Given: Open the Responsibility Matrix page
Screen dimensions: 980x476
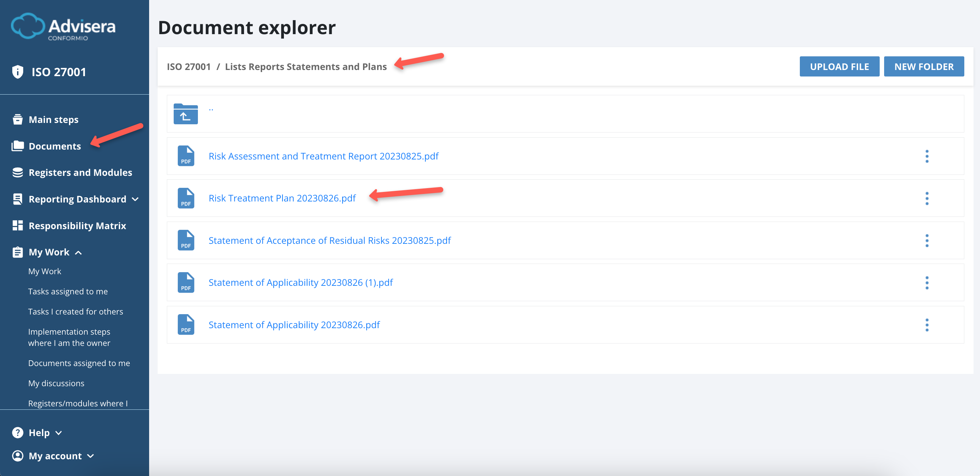Looking at the screenshot, I should pos(77,226).
